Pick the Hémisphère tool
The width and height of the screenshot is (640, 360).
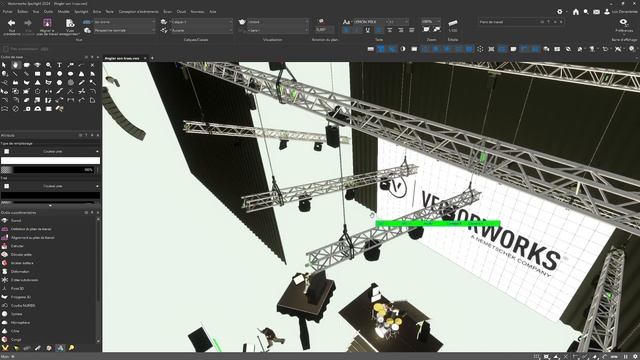20,322
